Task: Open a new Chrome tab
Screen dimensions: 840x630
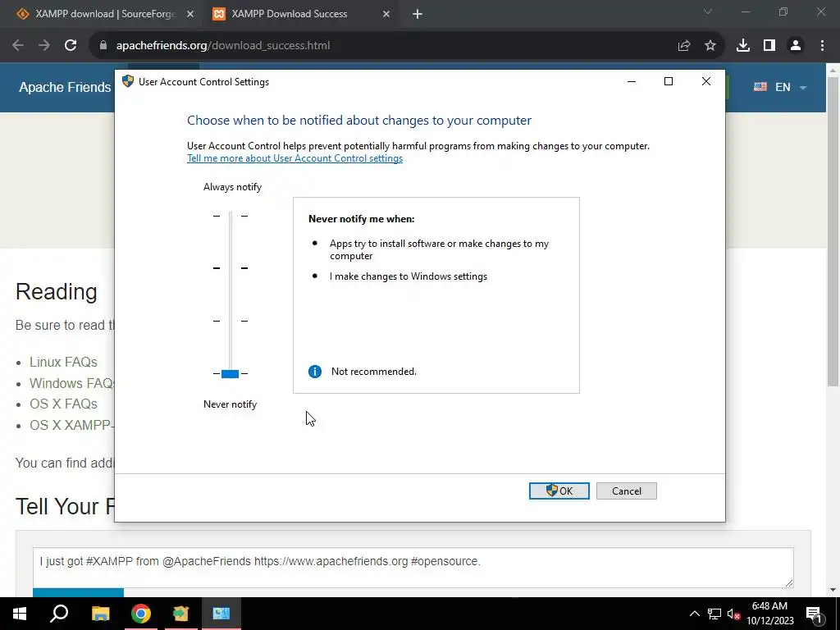Action: point(418,14)
